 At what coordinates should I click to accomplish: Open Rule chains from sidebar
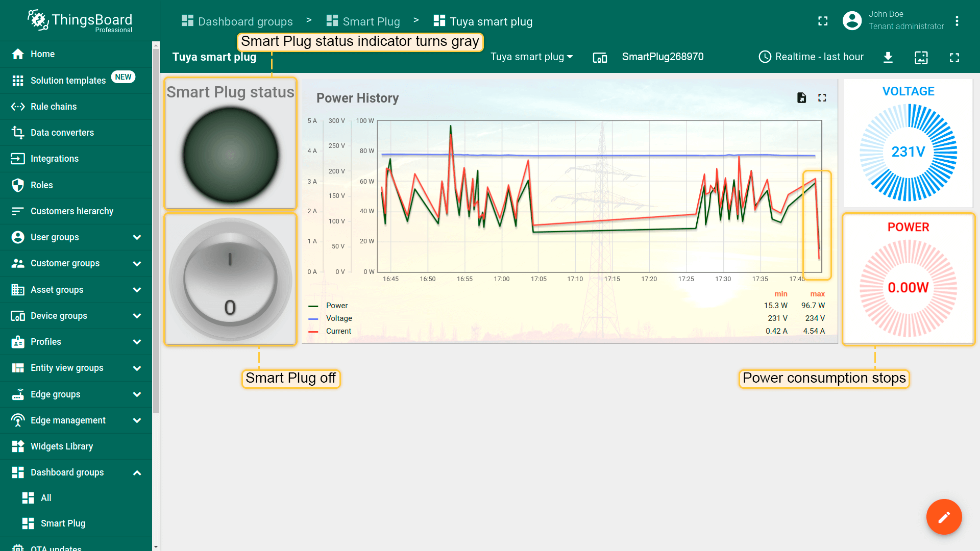coord(54,107)
